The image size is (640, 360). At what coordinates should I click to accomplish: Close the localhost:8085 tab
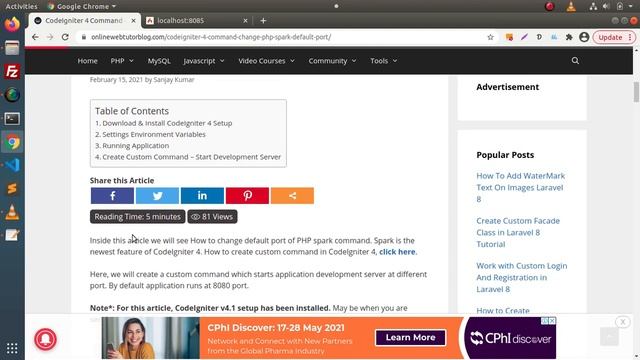[x=245, y=20]
